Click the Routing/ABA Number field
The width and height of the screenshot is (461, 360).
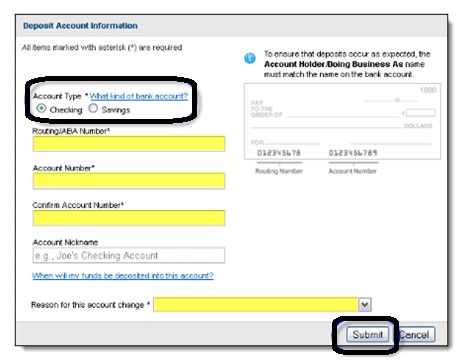pyautogui.click(x=129, y=144)
